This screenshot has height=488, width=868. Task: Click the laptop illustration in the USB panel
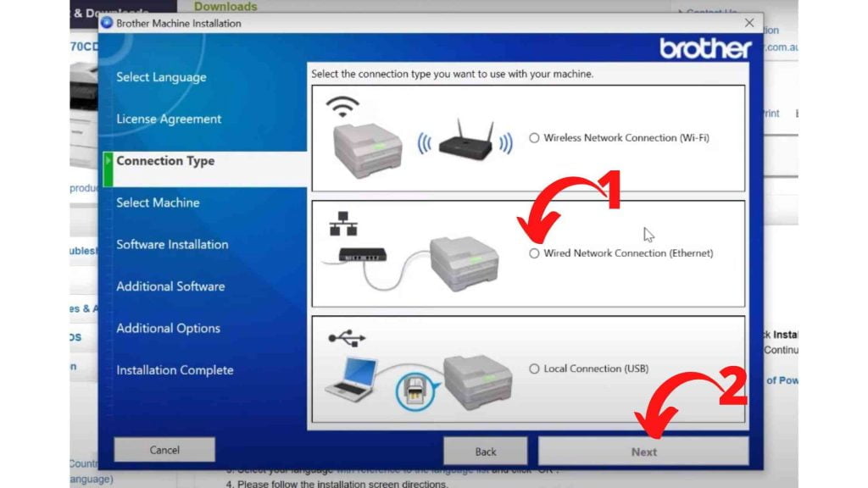(352, 379)
